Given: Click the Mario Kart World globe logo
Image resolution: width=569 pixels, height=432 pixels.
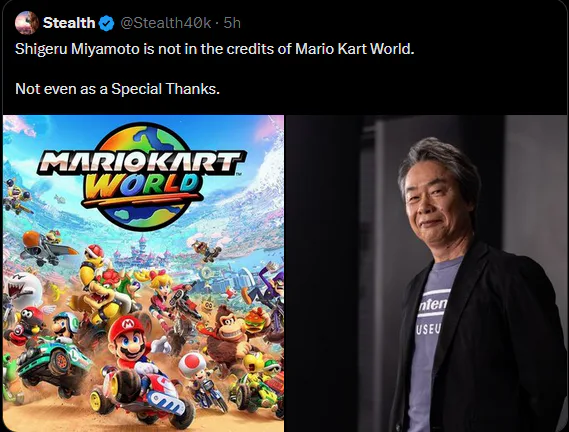Looking at the screenshot, I should pos(142,176).
